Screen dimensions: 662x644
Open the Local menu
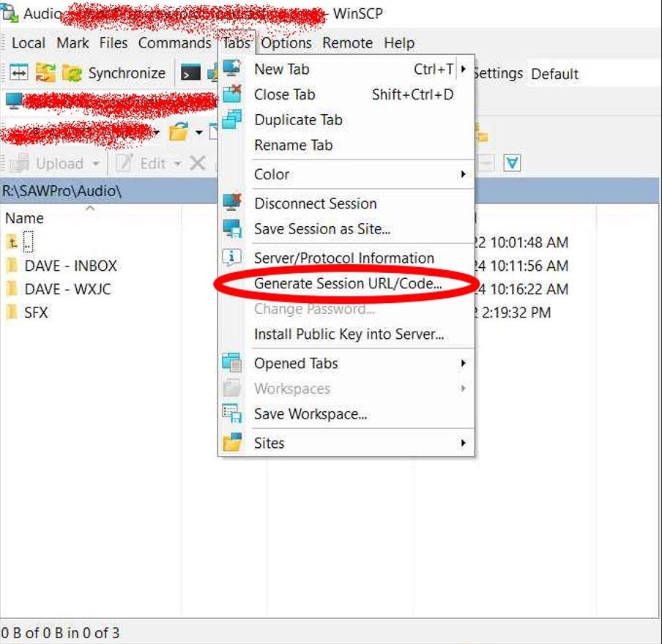pyautogui.click(x=29, y=43)
